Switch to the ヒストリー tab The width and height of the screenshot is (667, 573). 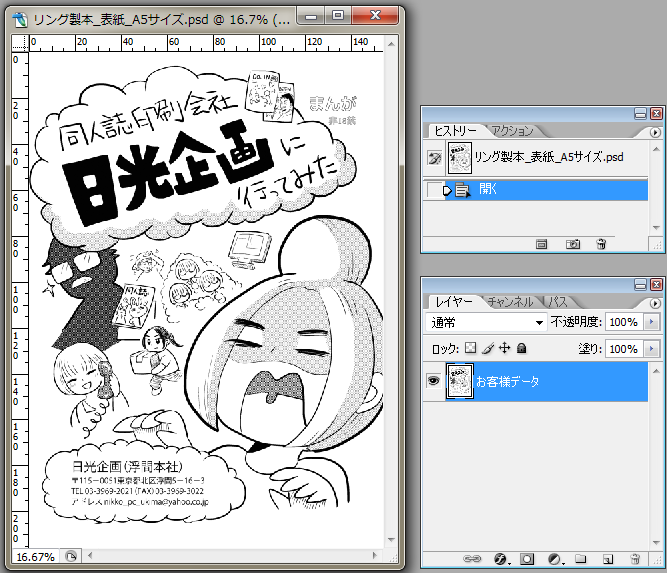(455, 131)
